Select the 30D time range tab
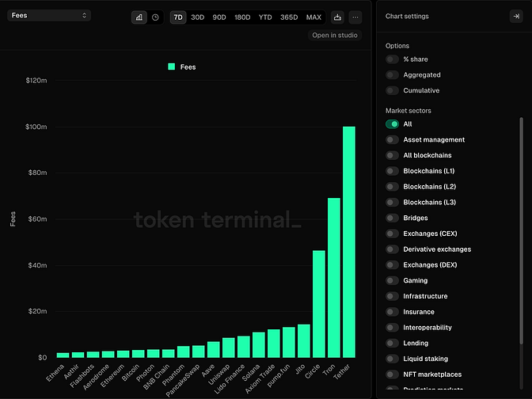 (x=197, y=17)
